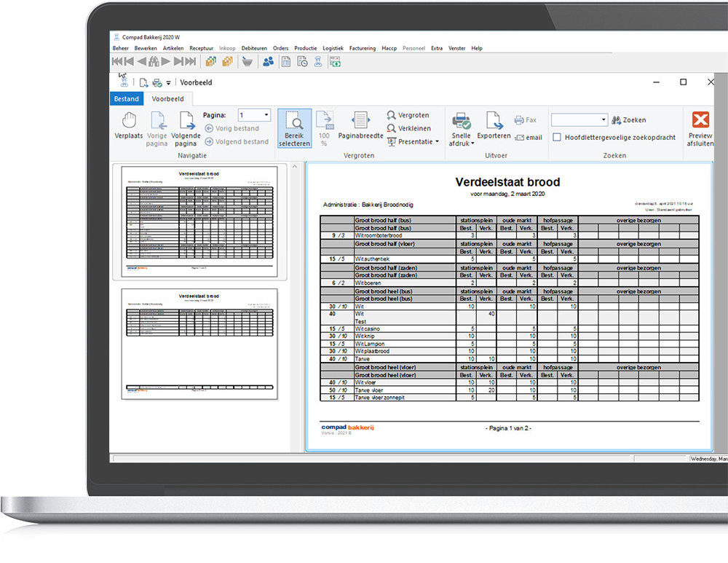Open the mixing bowl recipe icon

tap(248, 61)
